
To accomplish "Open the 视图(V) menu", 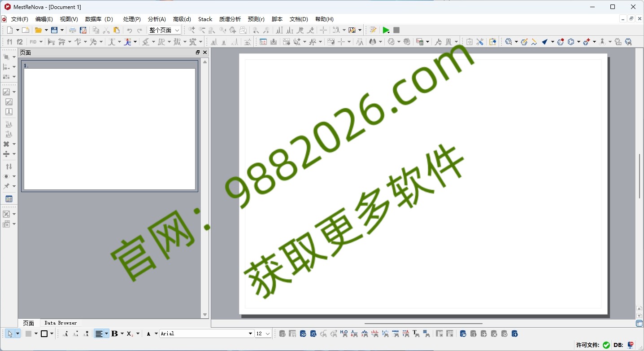I will click(x=69, y=19).
